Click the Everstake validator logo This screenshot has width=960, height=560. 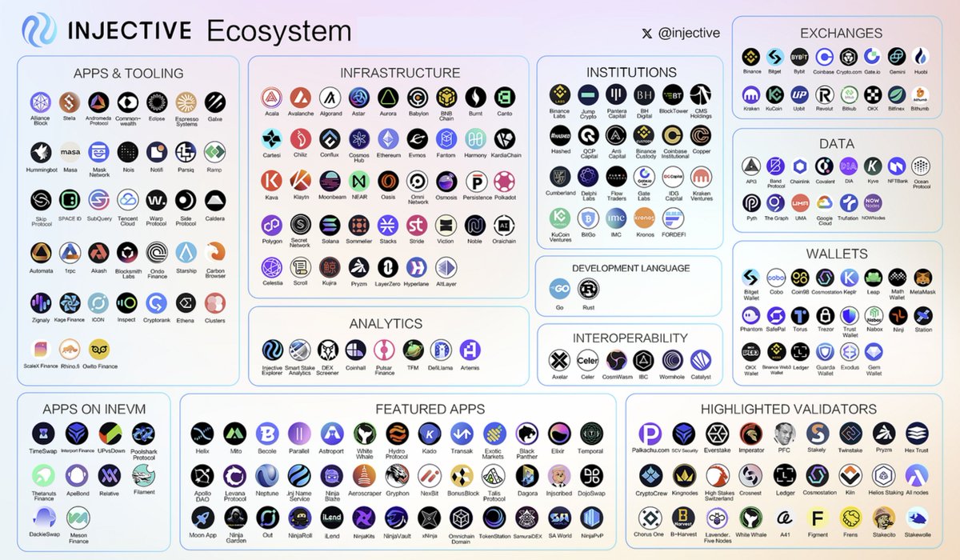(x=717, y=434)
